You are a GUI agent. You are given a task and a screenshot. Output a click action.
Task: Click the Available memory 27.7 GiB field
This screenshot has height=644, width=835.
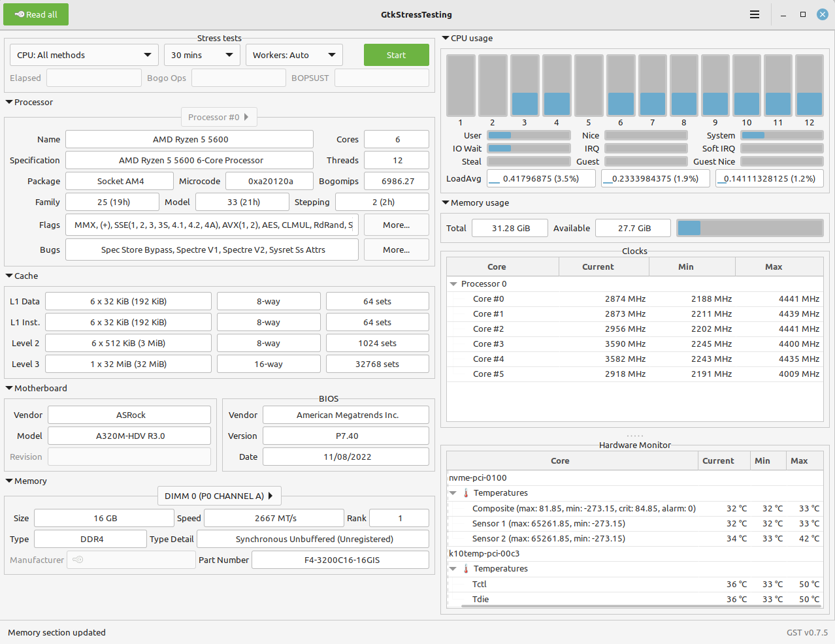(x=634, y=228)
